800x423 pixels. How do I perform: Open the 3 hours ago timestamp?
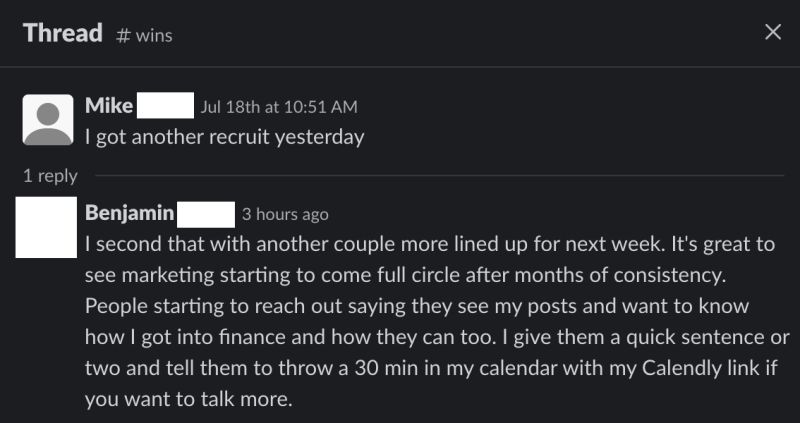click(x=285, y=214)
